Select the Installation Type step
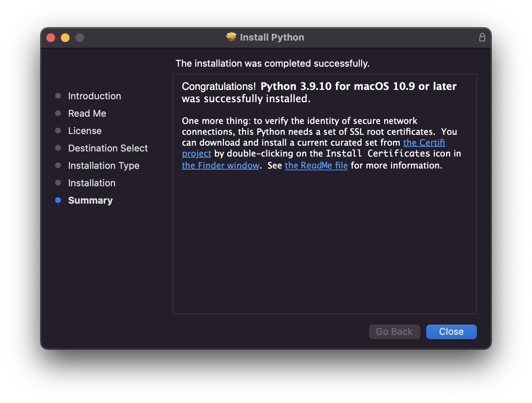Viewport: 532px width, 403px height. click(x=104, y=166)
